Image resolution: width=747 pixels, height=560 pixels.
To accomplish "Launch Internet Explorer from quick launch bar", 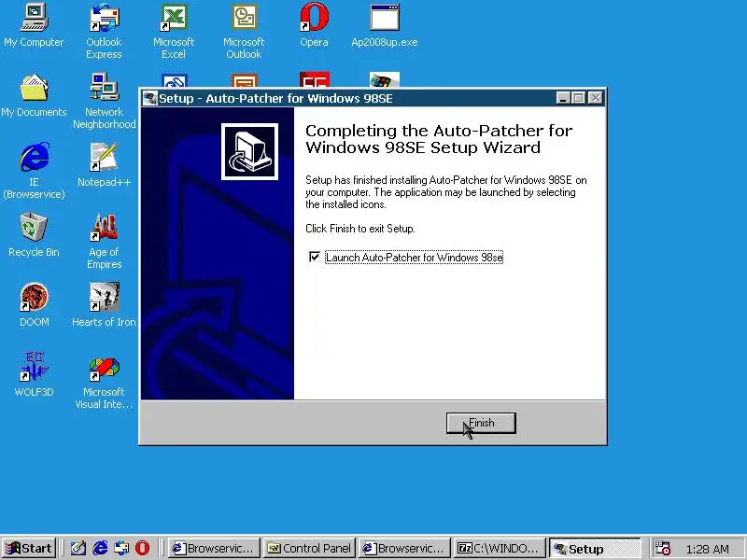I will click(100, 548).
